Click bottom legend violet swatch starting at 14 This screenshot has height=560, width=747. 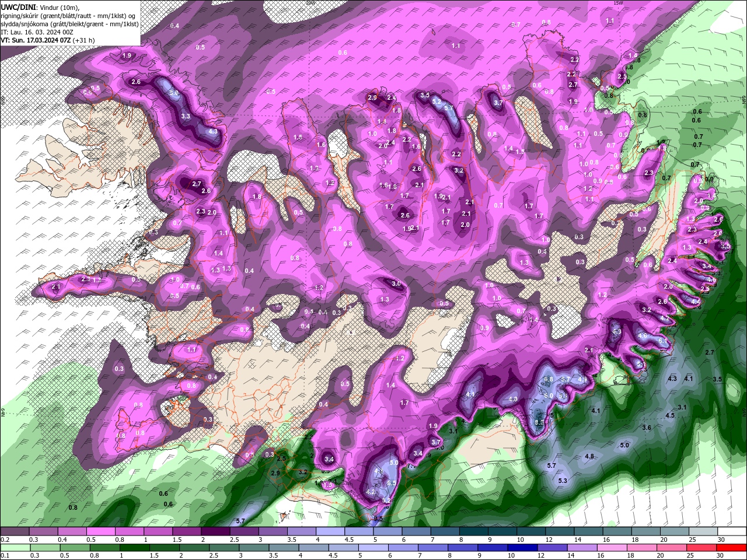(x=582, y=548)
